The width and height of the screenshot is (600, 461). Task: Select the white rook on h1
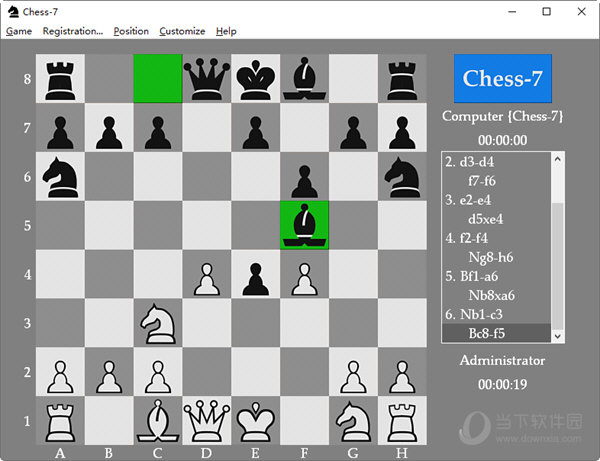(x=402, y=420)
